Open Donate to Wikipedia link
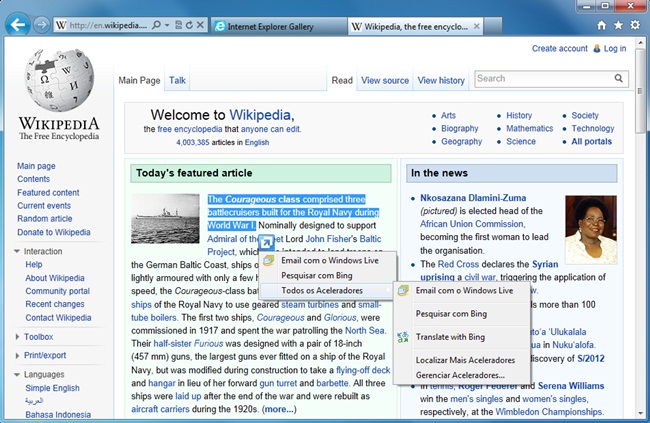This screenshot has width=650, height=423. click(54, 232)
